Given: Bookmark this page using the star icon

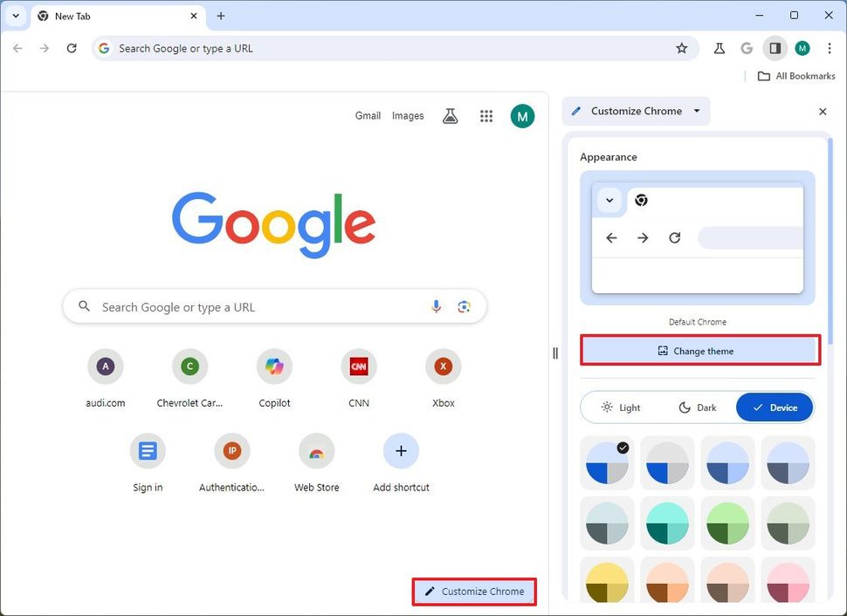Looking at the screenshot, I should 682,48.
